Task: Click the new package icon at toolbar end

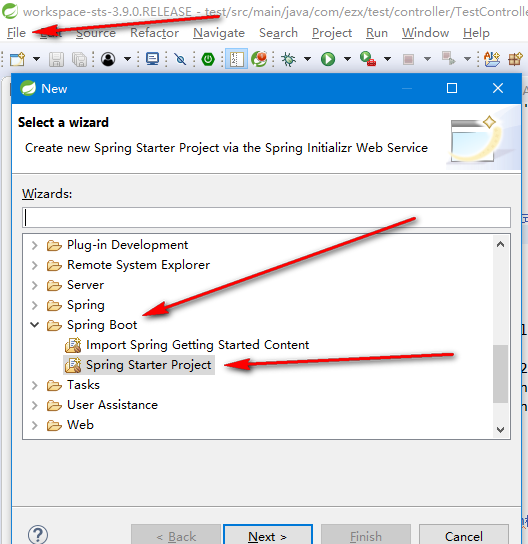Action: (x=516, y=59)
